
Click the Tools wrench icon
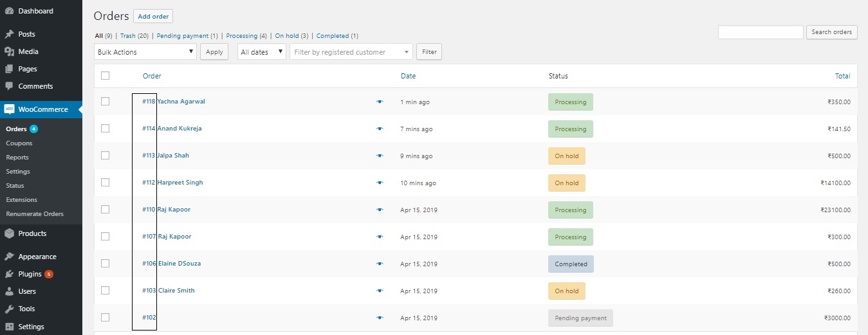click(x=9, y=309)
